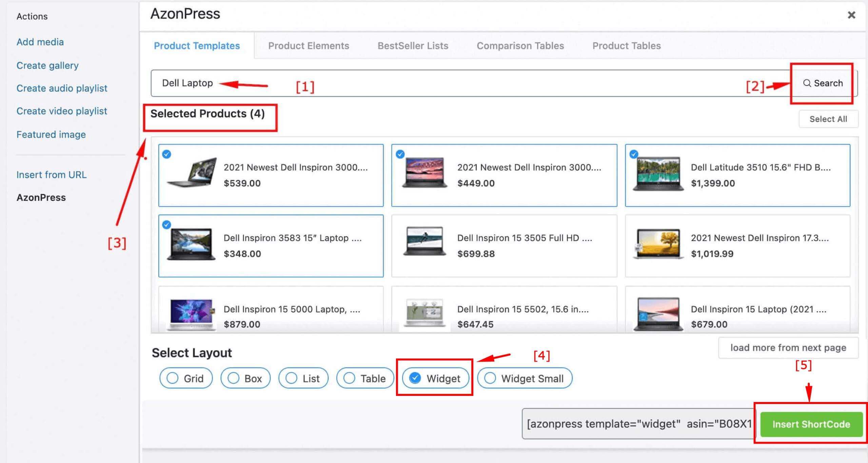Viewport: 868px width, 463px height.
Task: Select the List layout option
Action: (303, 378)
